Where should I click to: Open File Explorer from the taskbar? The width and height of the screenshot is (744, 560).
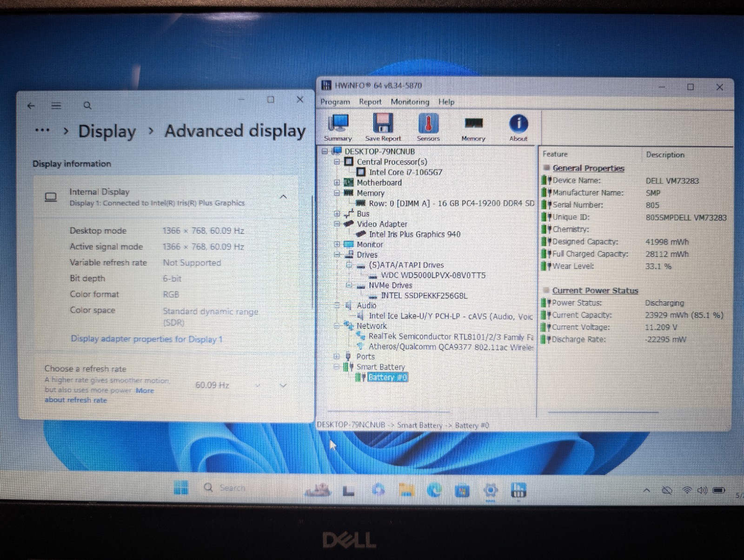(x=406, y=490)
